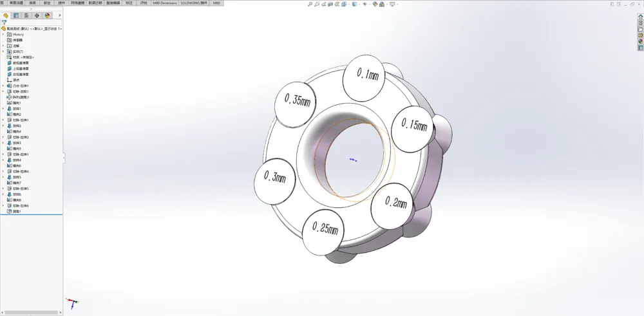This screenshot has height=316, width=644.
Task: Switch to DimXpertManager crosshair tab
Action: 37,15
